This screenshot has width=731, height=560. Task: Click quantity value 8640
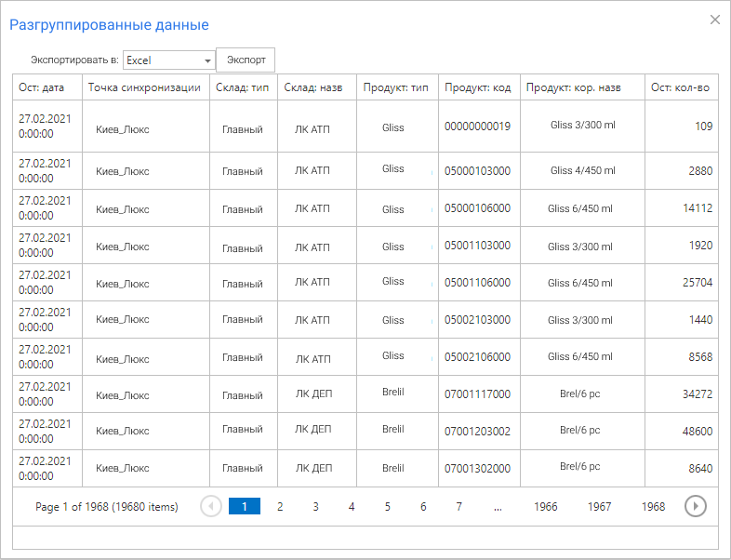pyautogui.click(x=700, y=469)
